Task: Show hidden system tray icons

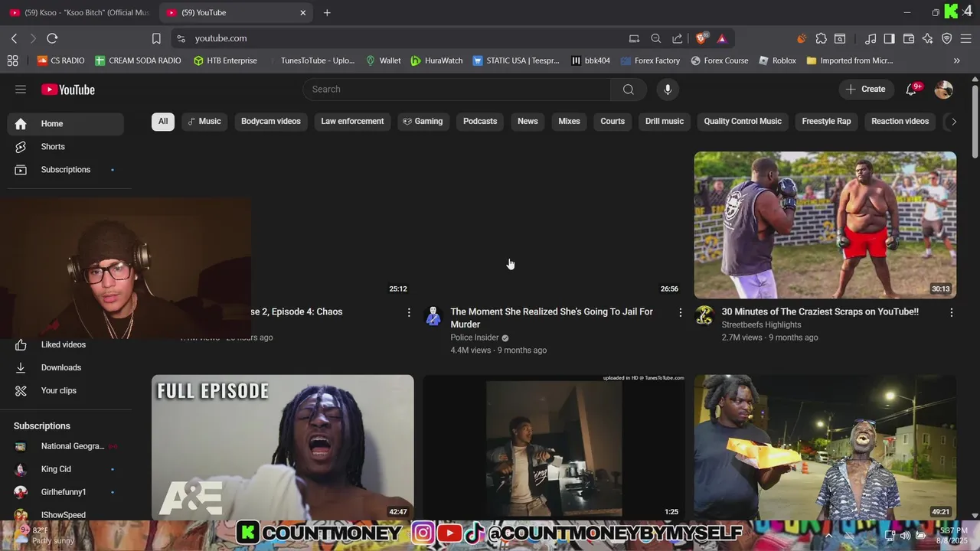Action: click(828, 536)
